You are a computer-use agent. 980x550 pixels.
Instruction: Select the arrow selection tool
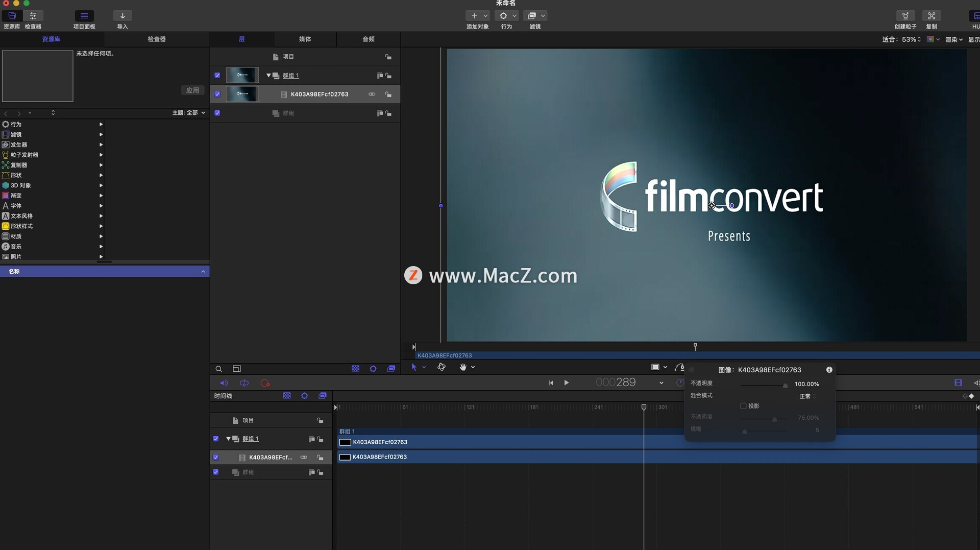coord(414,367)
